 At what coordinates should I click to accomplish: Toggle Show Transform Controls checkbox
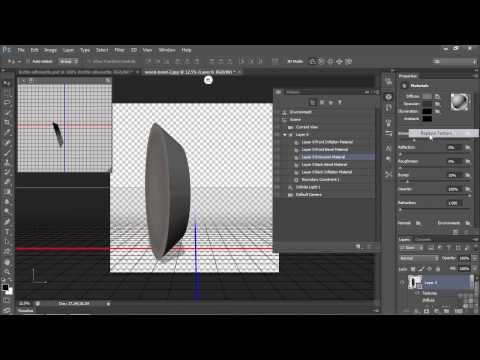click(x=89, y=61)
